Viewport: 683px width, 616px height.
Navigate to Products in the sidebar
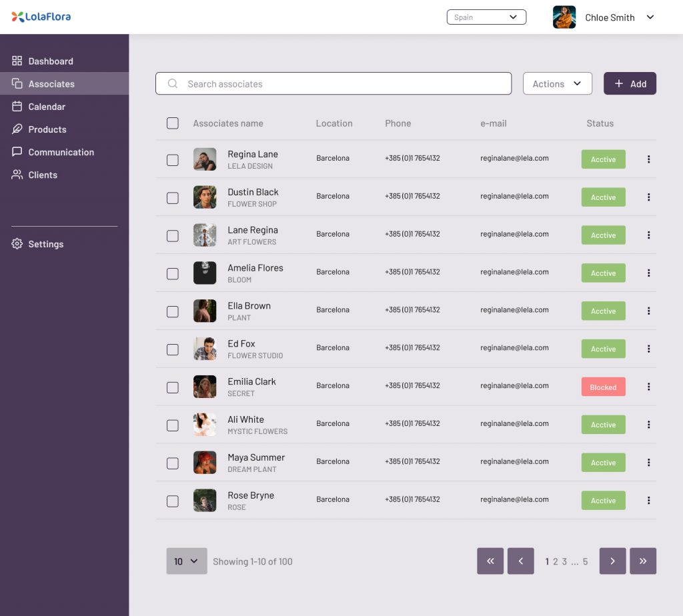[47, 129]
